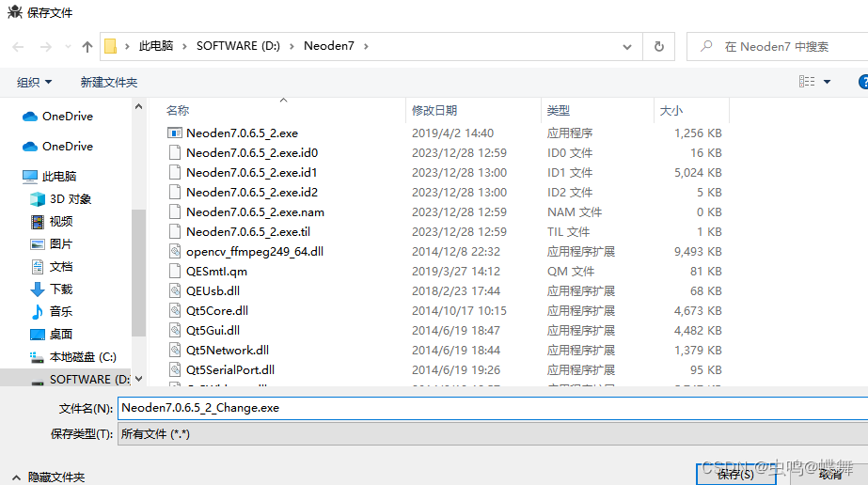Image resolution: width=868 pixels, height=485 pixels.
Task: Select Neoden7.0.6.5_2.exe.id2 file icon
Action: click(x=175, y=193)
